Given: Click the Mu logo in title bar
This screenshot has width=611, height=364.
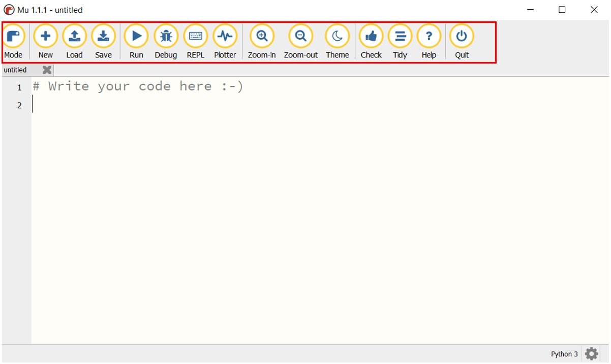Looking at the screenshot, I should click(9, 10).
